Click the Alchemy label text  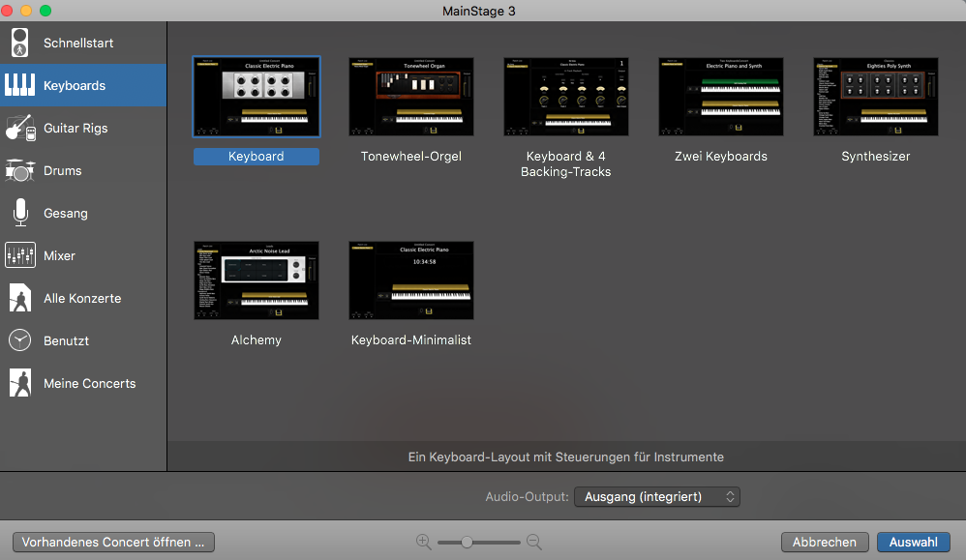257,339
